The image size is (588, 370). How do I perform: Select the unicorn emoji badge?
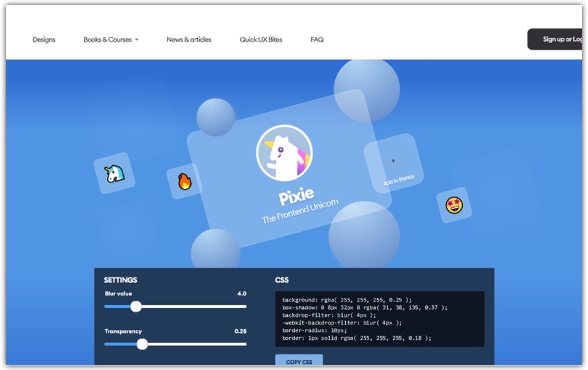(114, 173)
